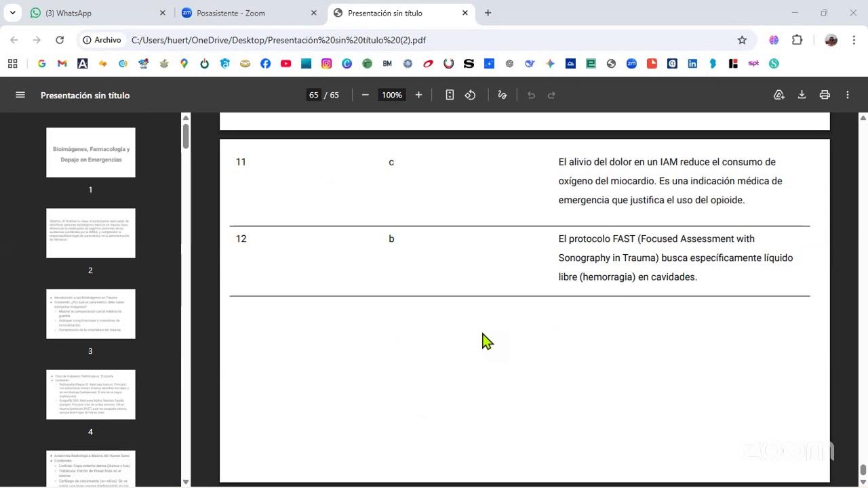This screenshot has width=868, height=488.
Task: Open the Facebook bookmark
Action: (x=265, y=64)
